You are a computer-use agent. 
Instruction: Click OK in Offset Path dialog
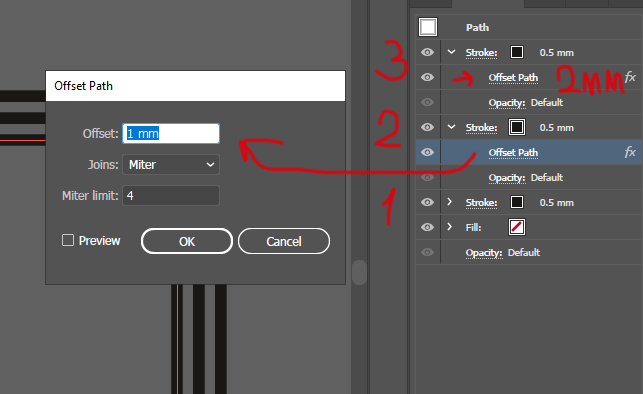point(187,241)
